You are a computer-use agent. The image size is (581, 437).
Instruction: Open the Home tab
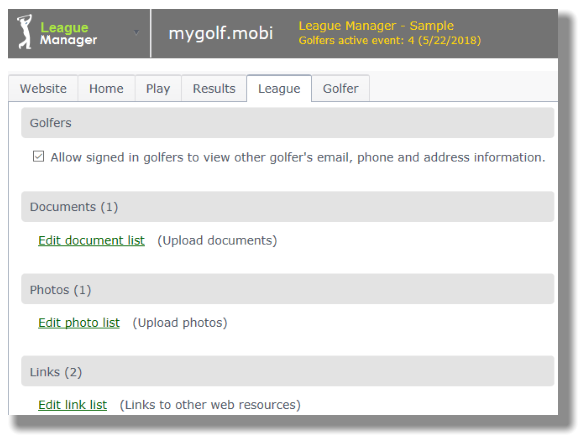coord(106,89)
